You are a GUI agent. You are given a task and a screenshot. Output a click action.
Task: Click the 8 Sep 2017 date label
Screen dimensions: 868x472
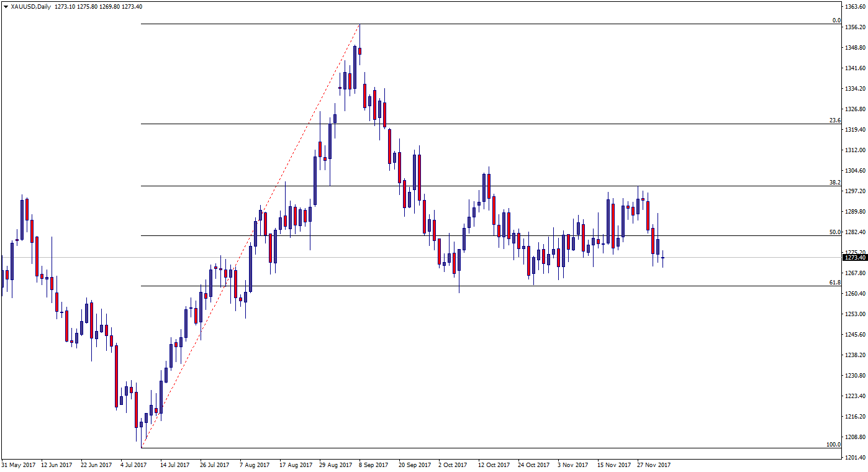point(373,465)
